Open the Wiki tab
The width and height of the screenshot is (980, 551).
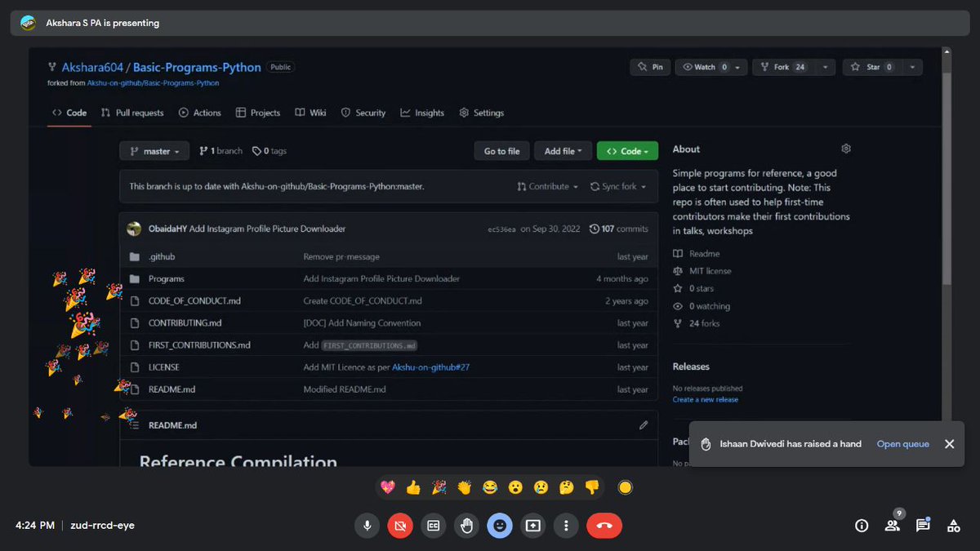pos(311,113)
